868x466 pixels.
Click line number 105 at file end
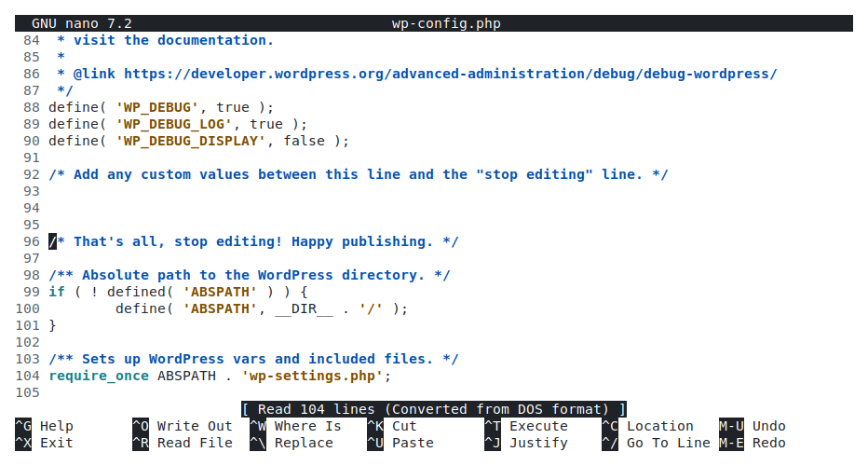click(x=28, y=392)
